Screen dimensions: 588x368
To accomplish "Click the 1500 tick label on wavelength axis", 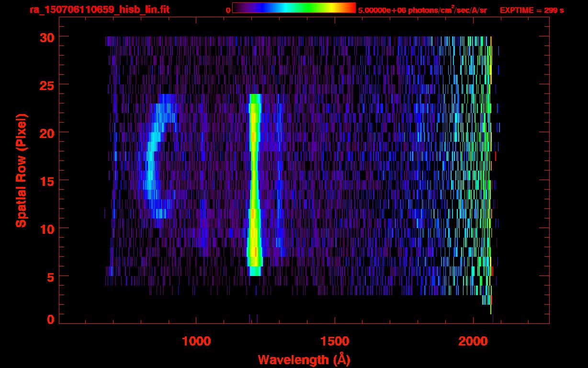I will [334, 341].
